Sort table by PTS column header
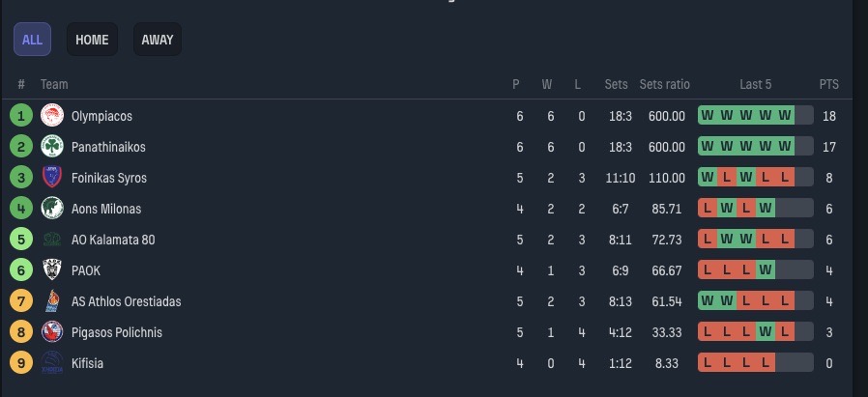Viewport: 868px width, 397px height. [828, 84]
